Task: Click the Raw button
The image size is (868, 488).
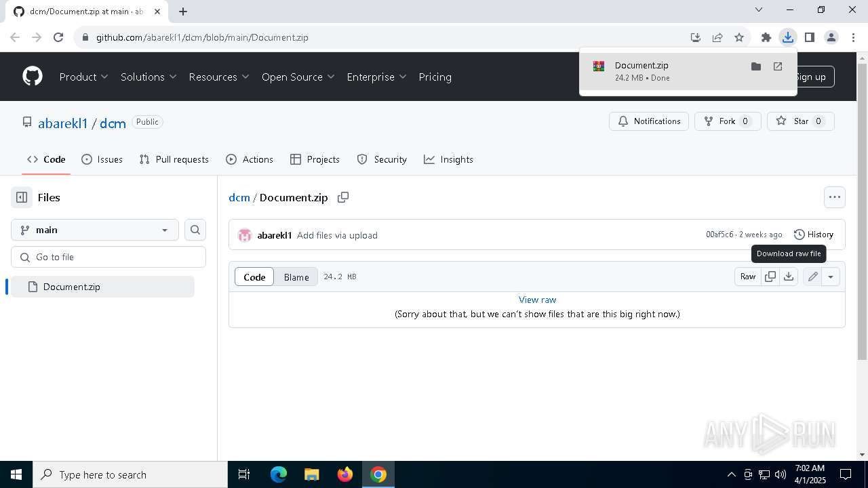Action: (748, 277)
